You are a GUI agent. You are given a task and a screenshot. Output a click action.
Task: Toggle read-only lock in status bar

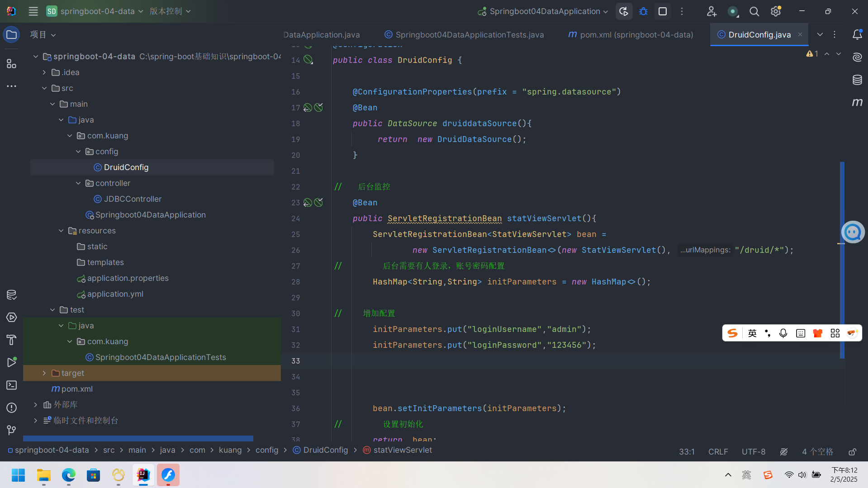pyautogui.click(x=852, y=452)
